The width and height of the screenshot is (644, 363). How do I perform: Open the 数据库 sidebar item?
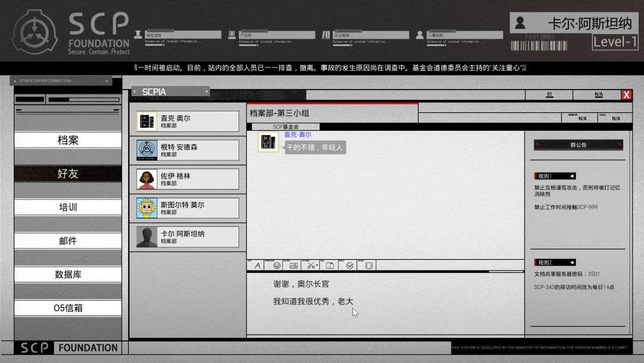(68, 275)
